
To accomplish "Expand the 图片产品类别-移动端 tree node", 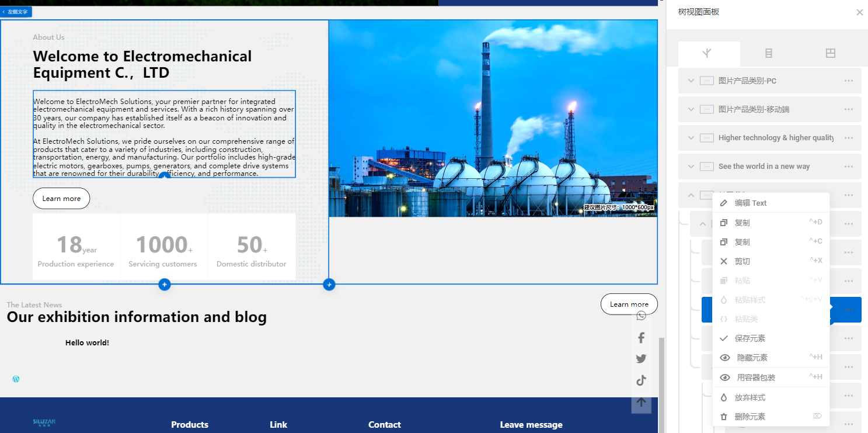I will 691,109.
